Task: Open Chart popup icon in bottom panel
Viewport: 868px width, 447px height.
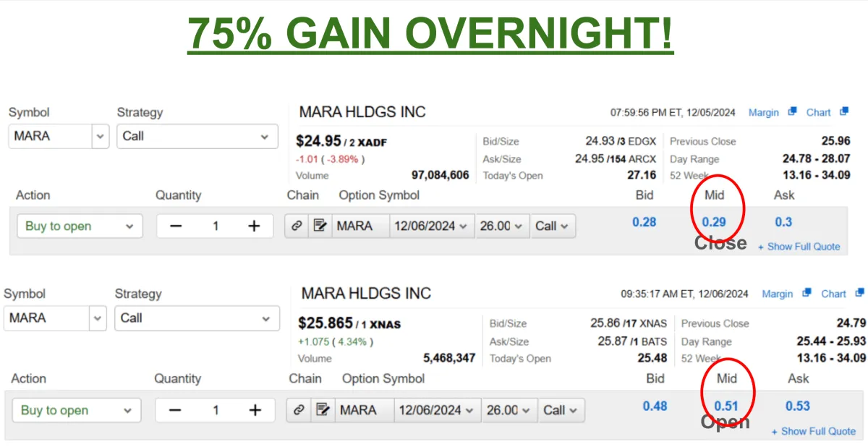Action: click(x=859, y=293)
